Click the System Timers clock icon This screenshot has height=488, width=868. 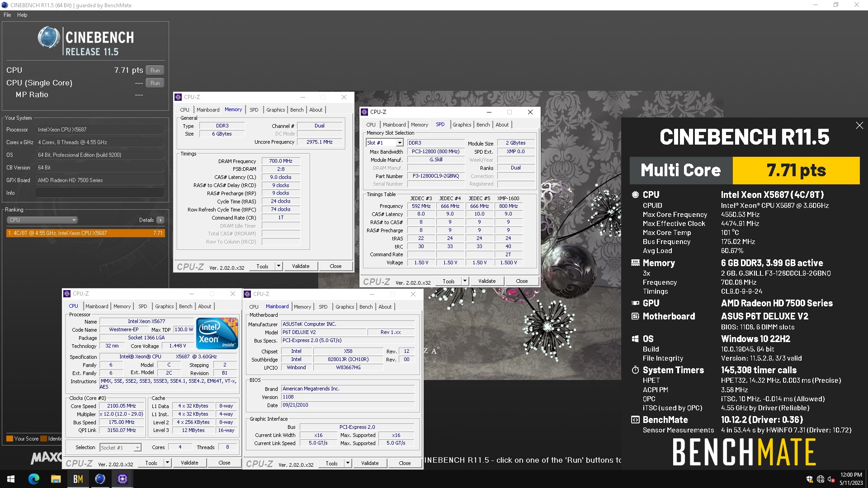635,370
